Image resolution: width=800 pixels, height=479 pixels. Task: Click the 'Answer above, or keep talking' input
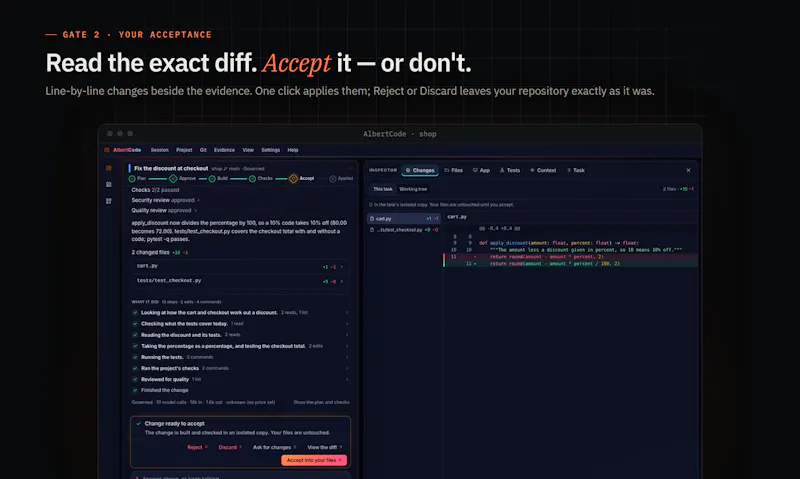240,476
